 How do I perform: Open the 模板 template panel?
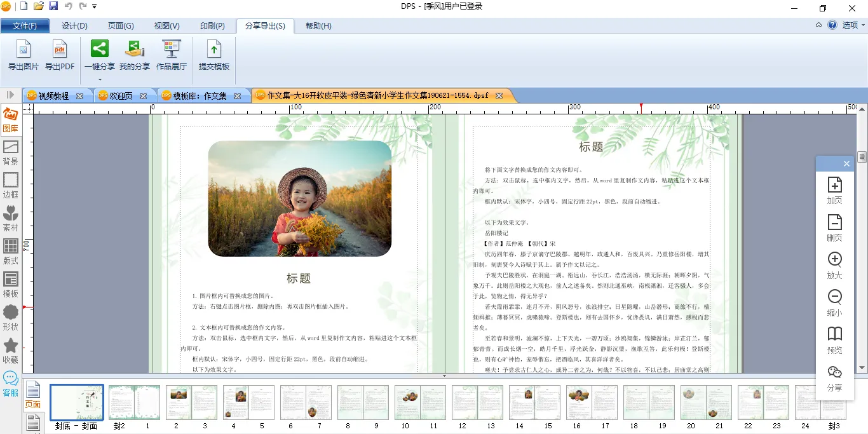[x=10, y=285]
